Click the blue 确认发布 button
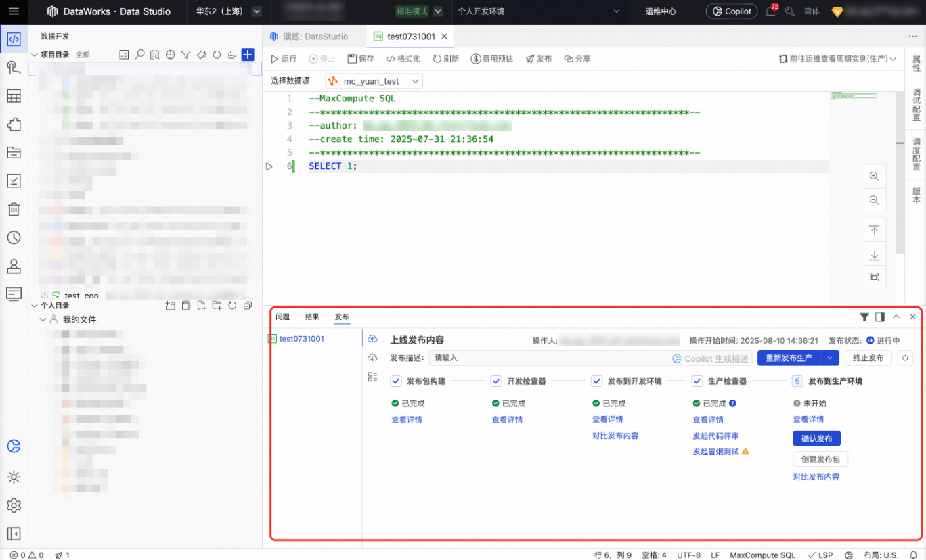This screenshot has width=926, height=560. 817,438
